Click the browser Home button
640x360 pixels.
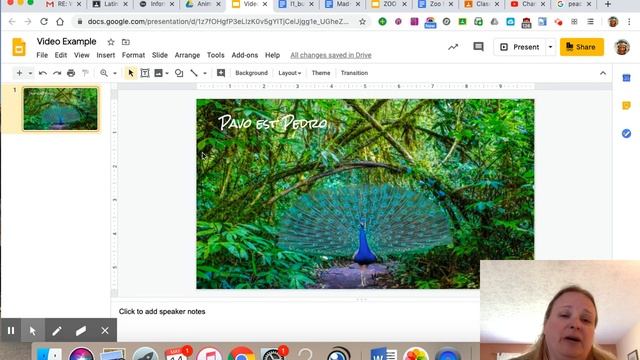60,22
